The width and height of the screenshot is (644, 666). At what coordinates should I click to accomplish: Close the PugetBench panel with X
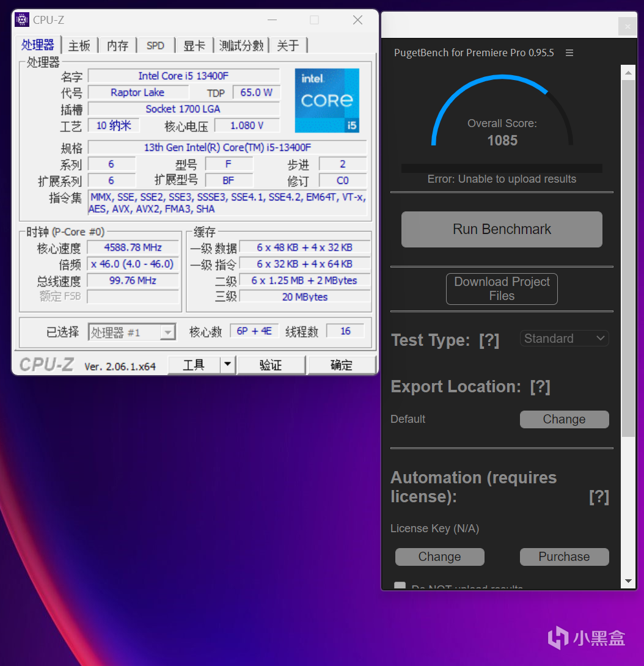click(628, 27)
